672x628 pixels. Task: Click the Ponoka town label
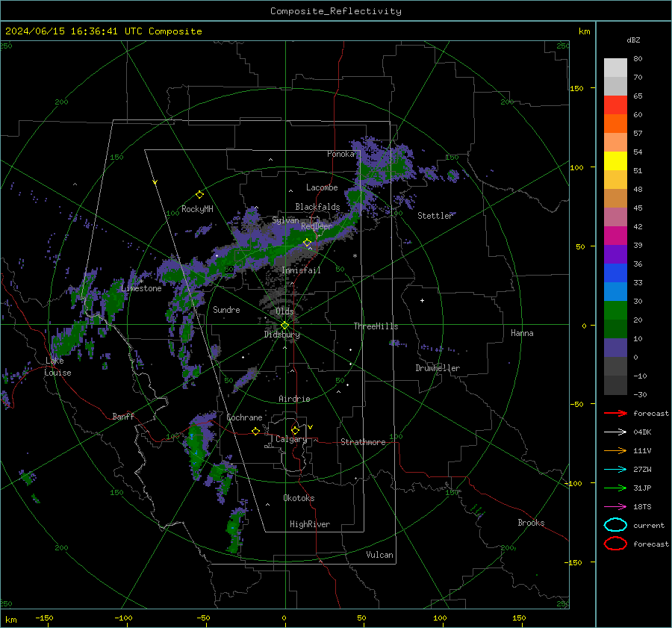click(x=340, y=154)
